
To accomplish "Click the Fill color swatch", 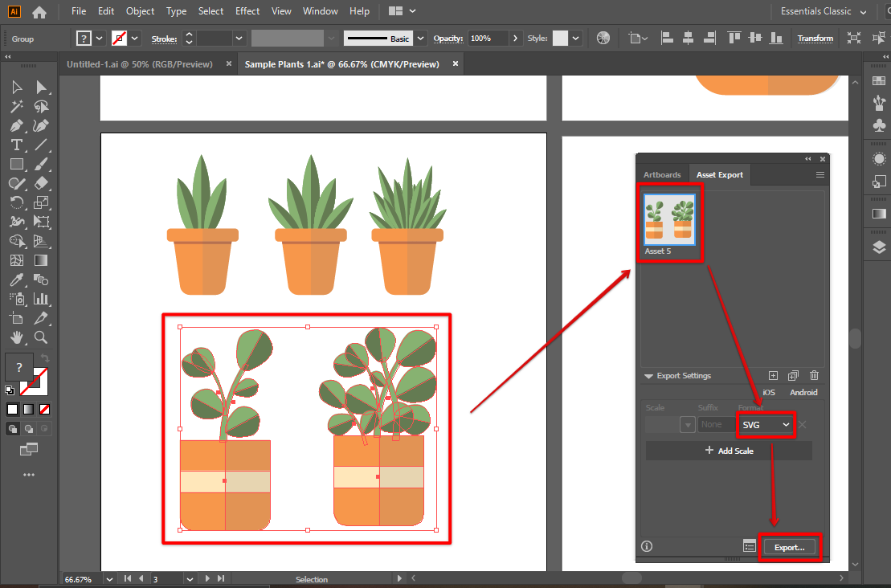I will click(18, 367).
